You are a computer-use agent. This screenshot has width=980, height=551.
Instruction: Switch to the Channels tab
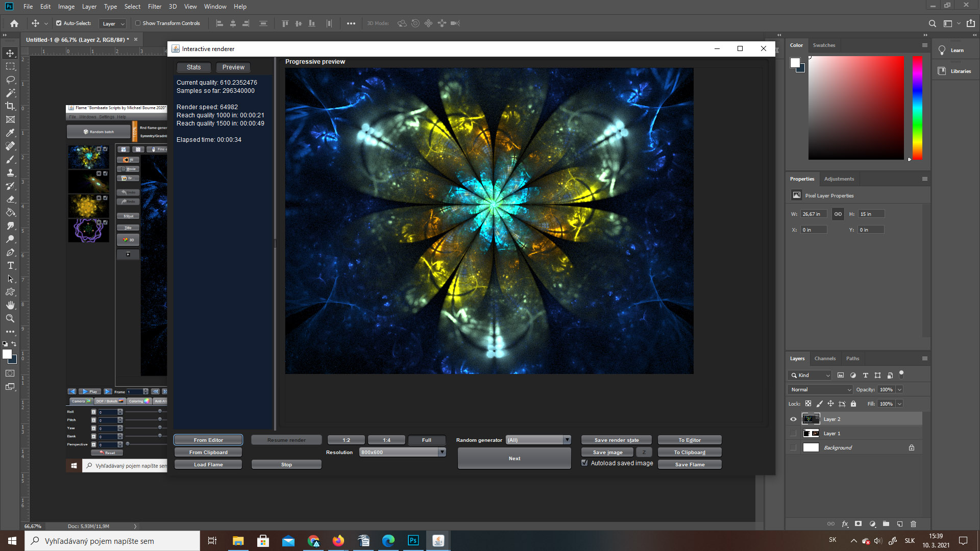tap(825, 359)
